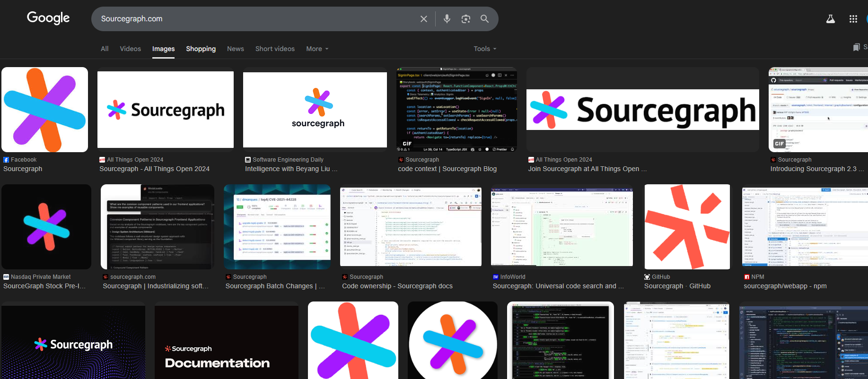Open InfoWorld universal code search thumbnail
Screen dimensions: 868x379
[562, 227]
